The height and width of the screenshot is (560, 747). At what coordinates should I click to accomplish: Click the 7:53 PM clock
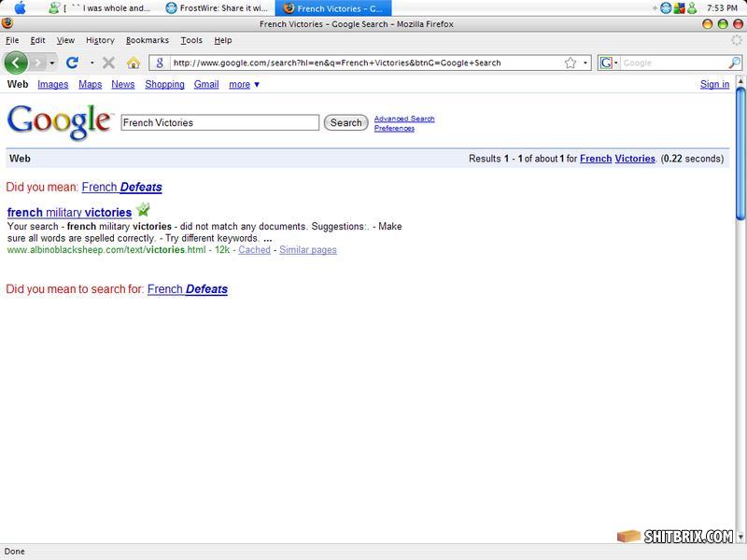coord(722,8)
